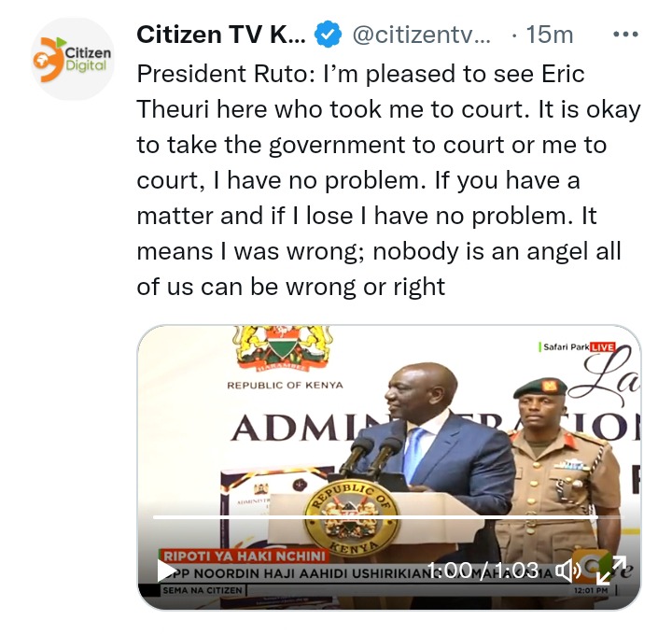Click the Kenya coat of arms emblem
This screenshot has width=672, height=634.
[x=283, y=348]
